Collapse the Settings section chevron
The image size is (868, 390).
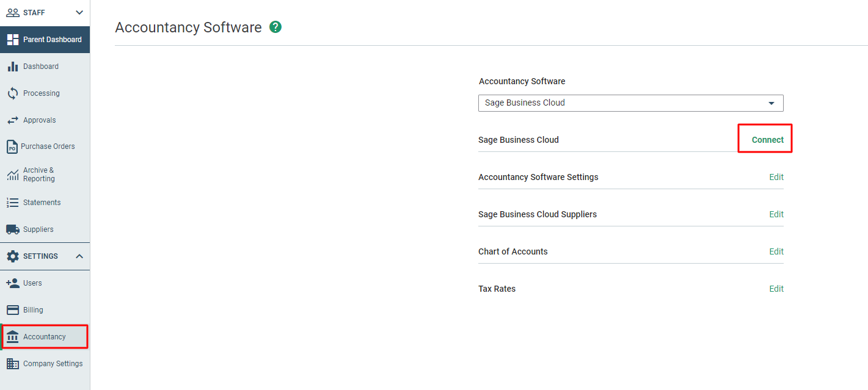click(x=79, y=256)
